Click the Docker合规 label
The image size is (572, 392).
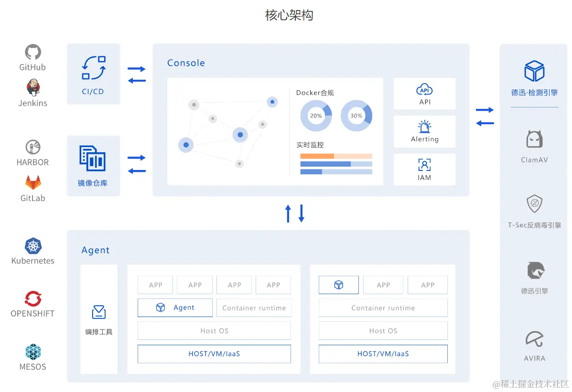tap(315, 93)
